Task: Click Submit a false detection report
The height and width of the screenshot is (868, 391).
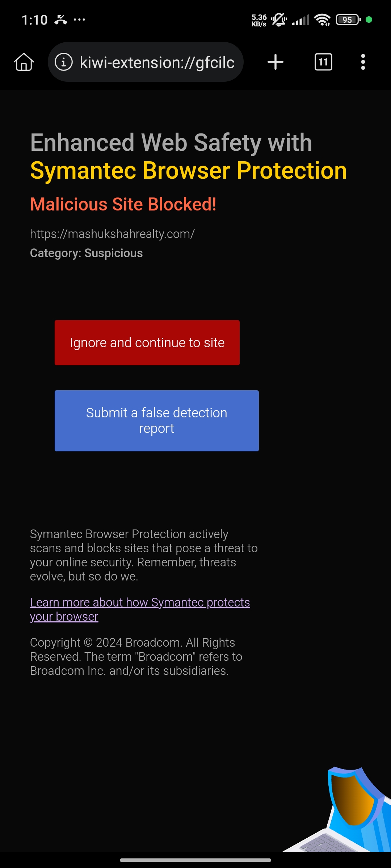Action: coord(157,421)
